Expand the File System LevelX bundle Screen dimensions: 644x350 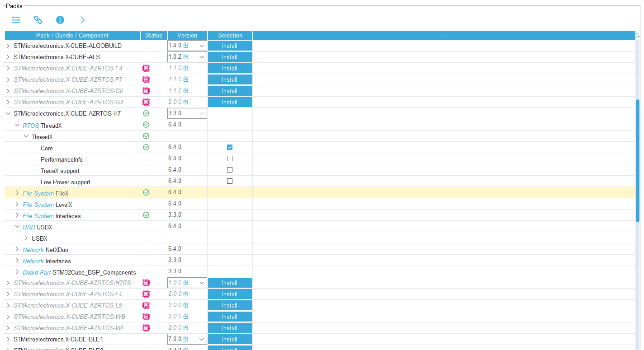(17, 204)
